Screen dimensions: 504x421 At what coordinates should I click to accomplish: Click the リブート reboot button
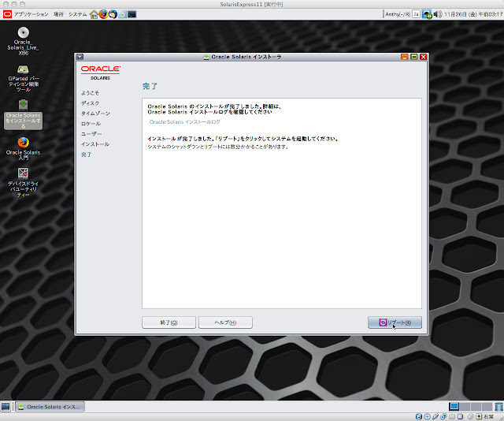tap(395, 322)
